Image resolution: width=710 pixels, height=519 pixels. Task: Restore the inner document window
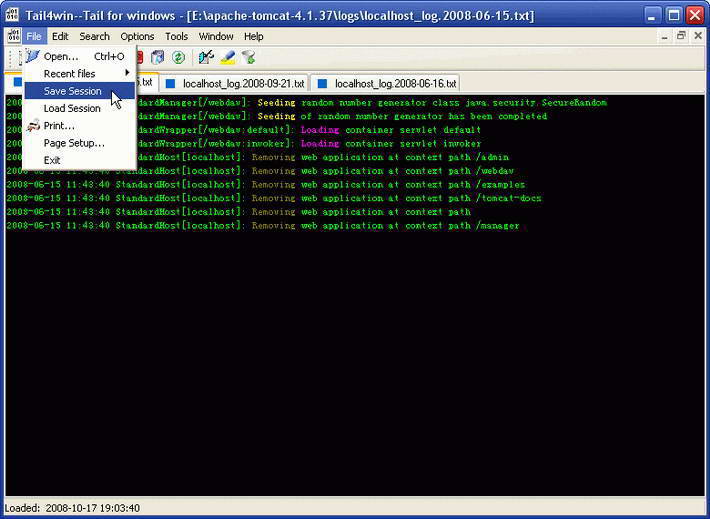click(681, 36)
